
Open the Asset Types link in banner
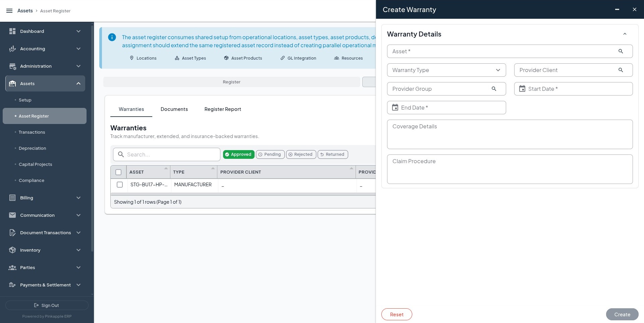[x=191, y=58]
